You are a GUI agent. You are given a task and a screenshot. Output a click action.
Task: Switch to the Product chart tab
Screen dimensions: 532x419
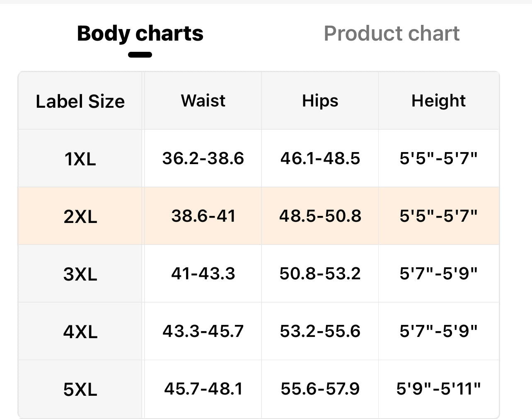[391, 34]
